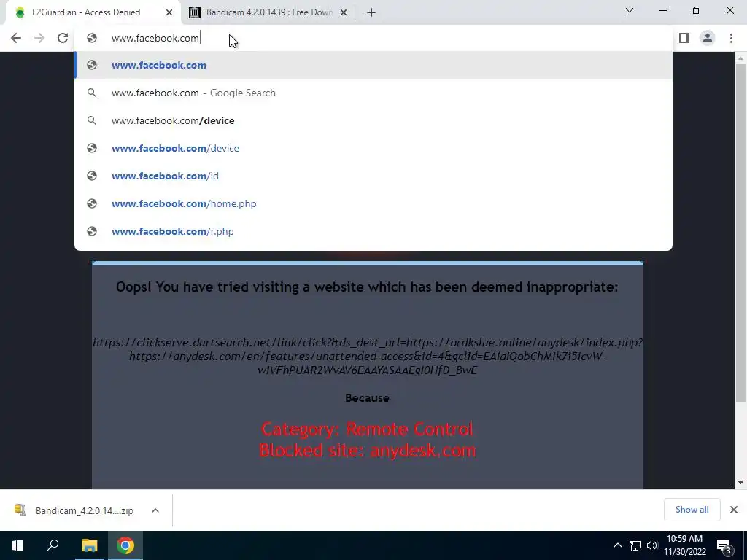Image resolution: width=747 pixels, height=560 pixels.
Task: Open the Windows Start menu
Action: [x=18, y=545]
